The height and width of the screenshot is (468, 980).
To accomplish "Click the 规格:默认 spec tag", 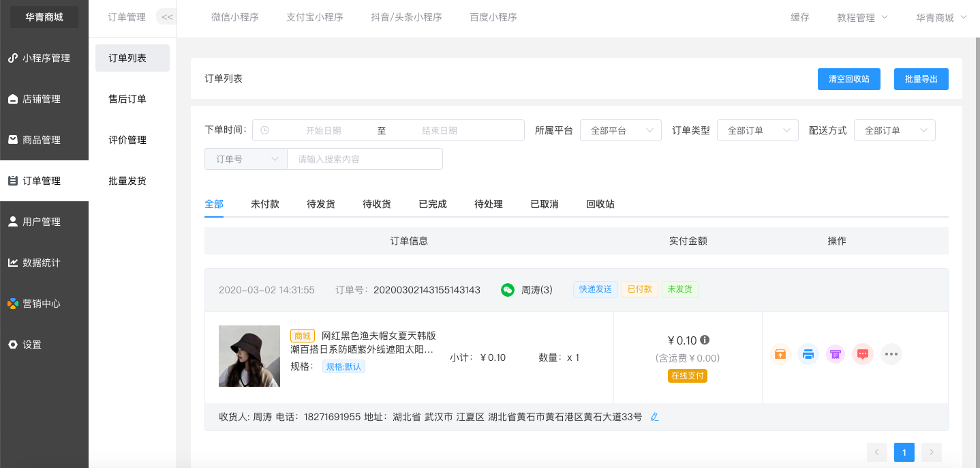I will (x=343, y=366).
